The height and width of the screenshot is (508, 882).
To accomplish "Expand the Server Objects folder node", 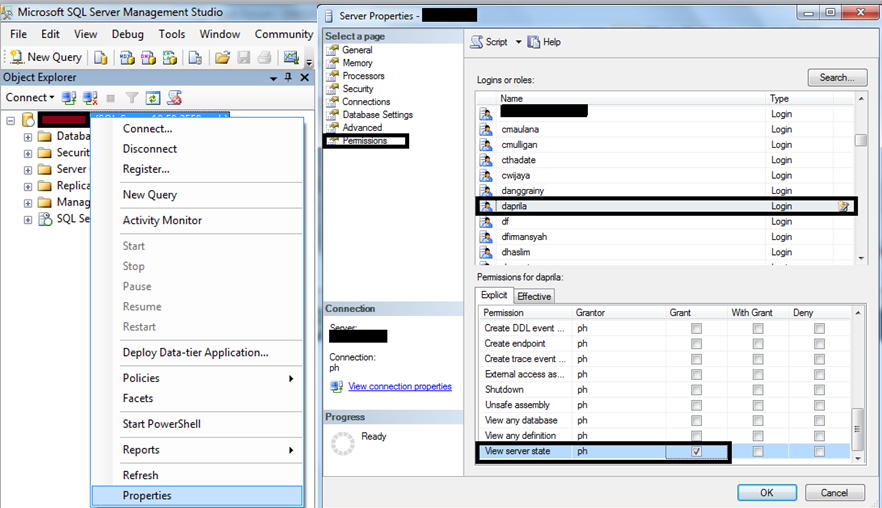I will pyautogui.click(x=28, y=170).
